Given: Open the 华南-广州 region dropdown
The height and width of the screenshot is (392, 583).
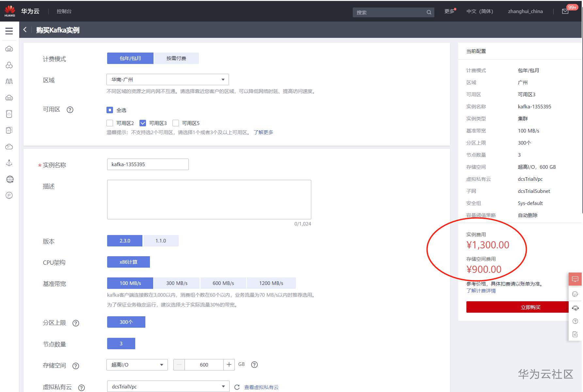Looking at the screenshot, I should 168,79.
